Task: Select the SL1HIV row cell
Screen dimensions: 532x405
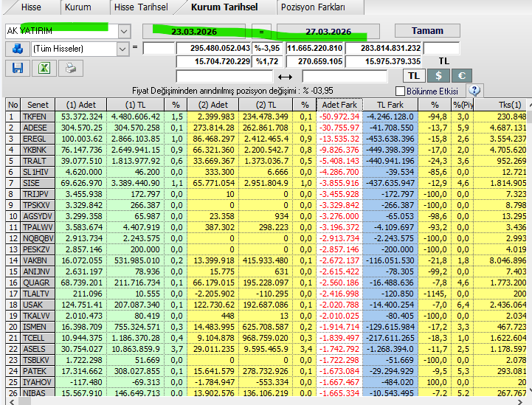Action: click(38, 172)
